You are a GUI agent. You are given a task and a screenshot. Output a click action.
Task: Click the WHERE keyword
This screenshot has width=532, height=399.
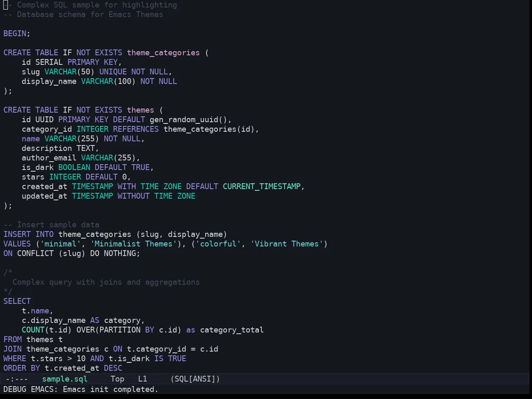[x=15, y=359]
